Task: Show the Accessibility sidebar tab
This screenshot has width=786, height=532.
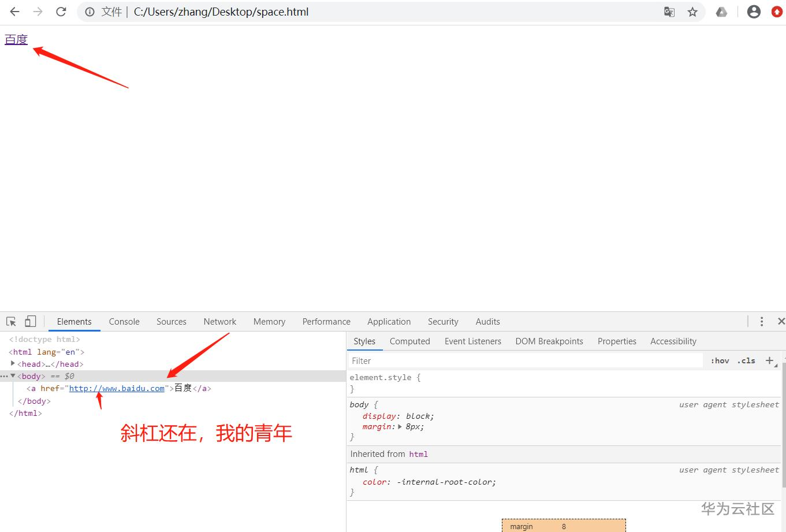Action: click(673, 341)
